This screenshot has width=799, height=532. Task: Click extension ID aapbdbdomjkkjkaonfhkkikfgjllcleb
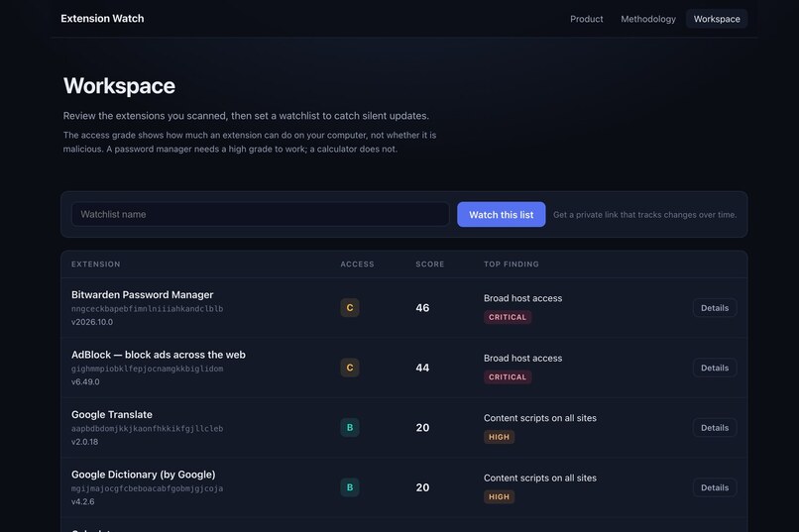point(148,429)
